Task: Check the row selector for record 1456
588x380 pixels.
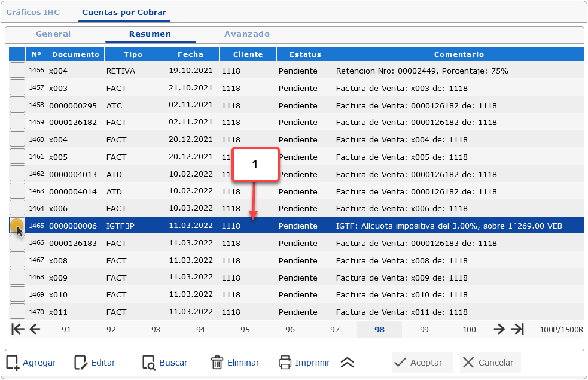Action: tap(17, 71)
